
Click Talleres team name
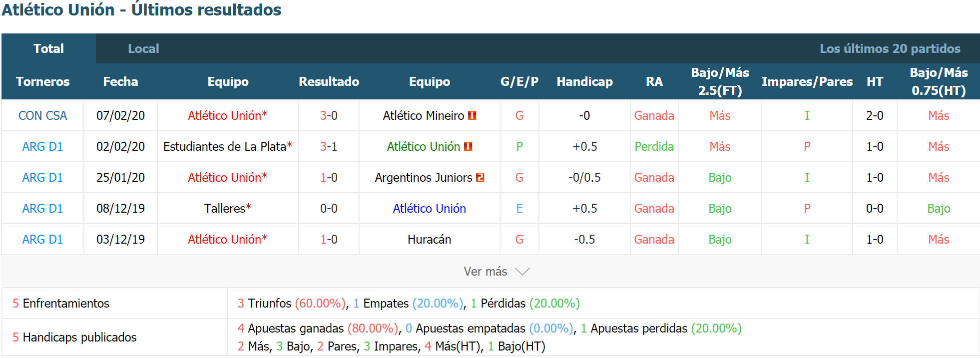(224, 208)
